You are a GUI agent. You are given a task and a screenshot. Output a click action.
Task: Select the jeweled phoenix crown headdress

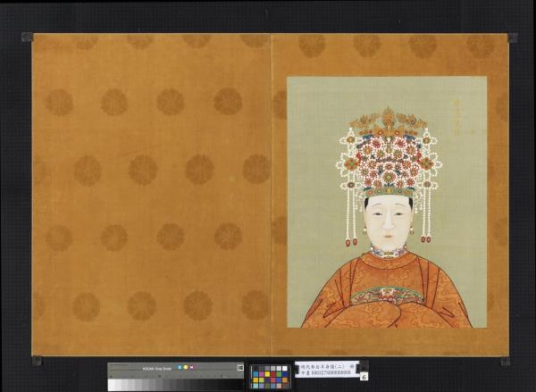click(388, 156)
